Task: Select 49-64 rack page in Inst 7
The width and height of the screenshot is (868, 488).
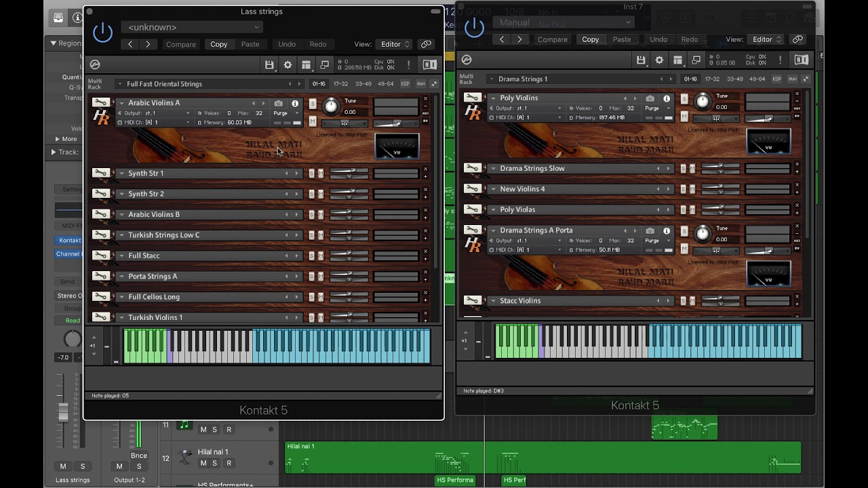Action: 757,79
